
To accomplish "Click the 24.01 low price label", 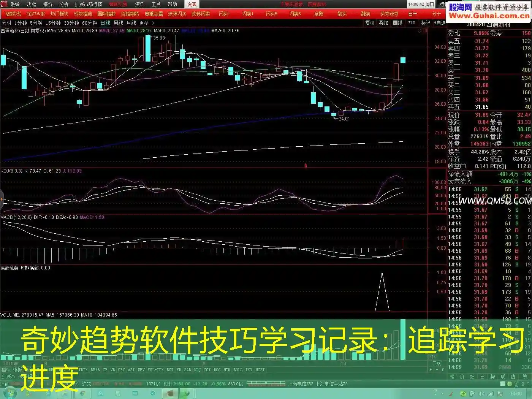I will tap(344, 119).
